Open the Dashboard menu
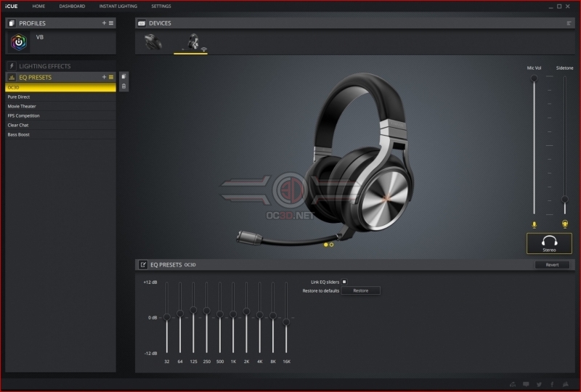 [x=72, y=7]
